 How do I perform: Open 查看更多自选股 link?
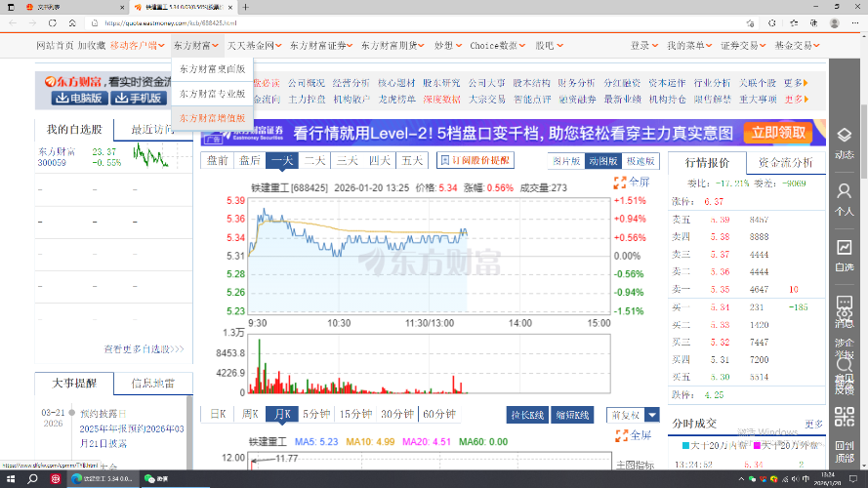pyautogui.click(x=144, y=349)
